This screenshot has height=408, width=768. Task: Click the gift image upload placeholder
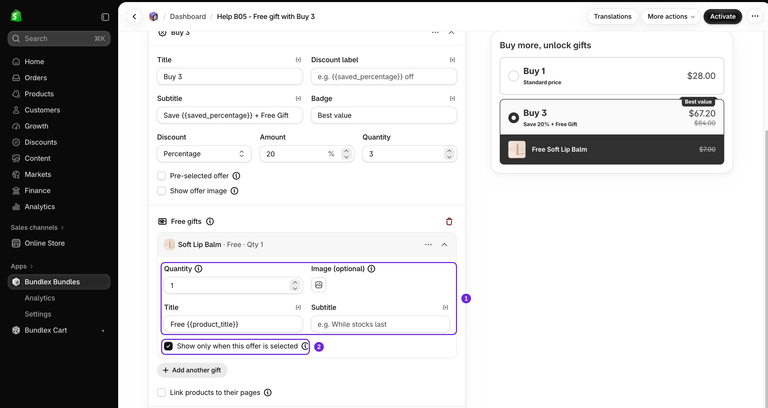pyautogui.click(x=318, y=285)
